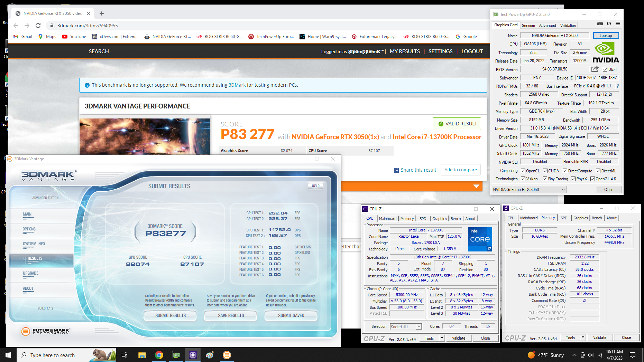Click the Chrome back arrow
Screen dimensions: 644x362
tap(16, 26)
